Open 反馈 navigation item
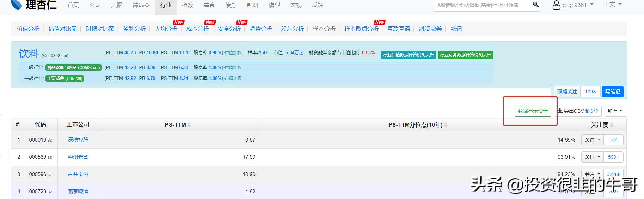Viewport: 644px width, 199px height. click(318, 5)
